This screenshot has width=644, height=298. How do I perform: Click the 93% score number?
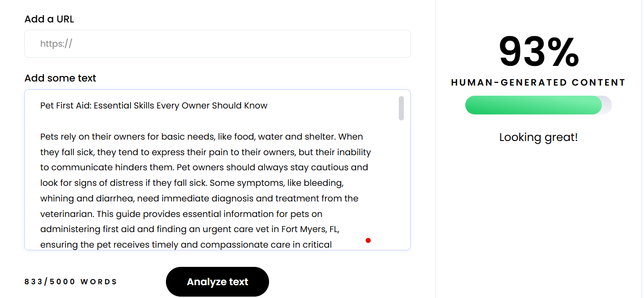pyautogui.click(x=539, y=53)
